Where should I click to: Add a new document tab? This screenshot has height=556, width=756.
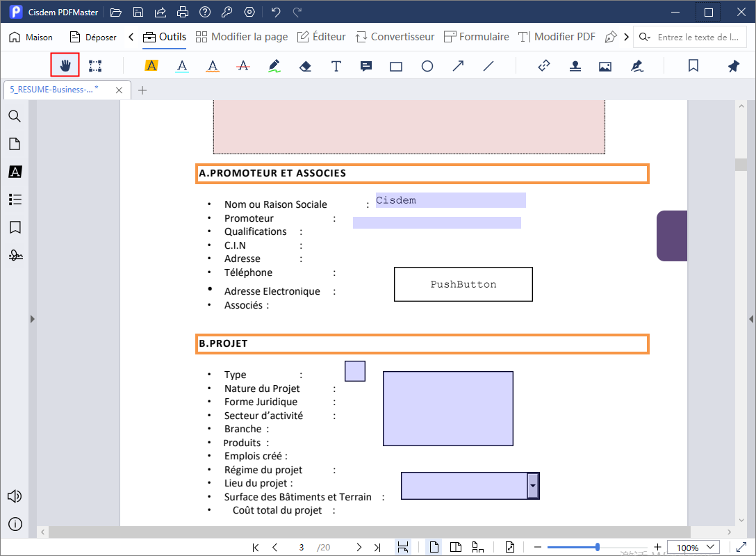142,90
